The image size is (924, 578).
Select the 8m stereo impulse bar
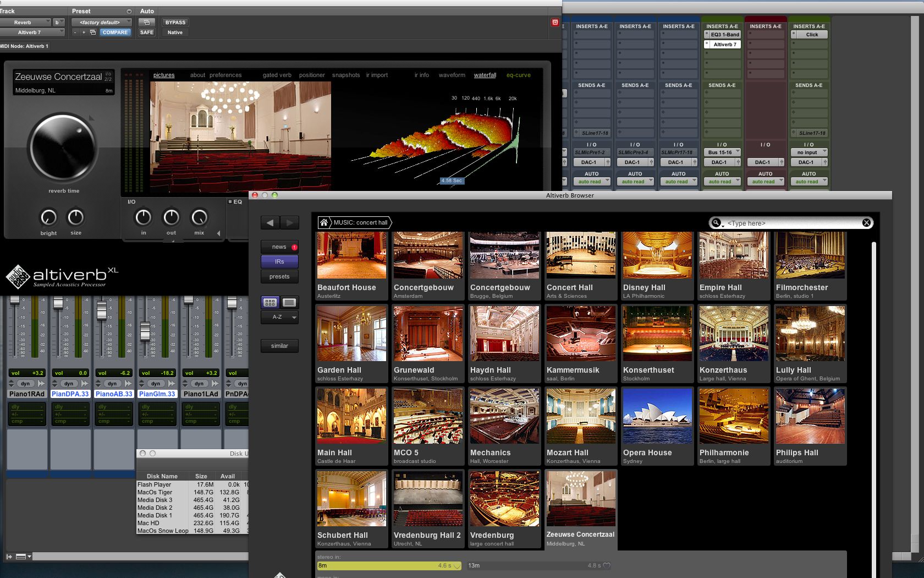point(389,565)
